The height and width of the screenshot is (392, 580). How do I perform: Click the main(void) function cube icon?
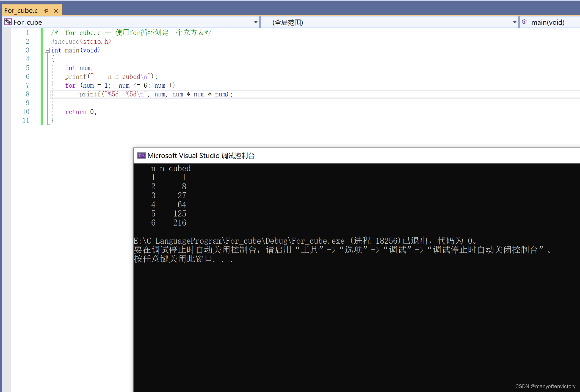click(x=524, y=22)
